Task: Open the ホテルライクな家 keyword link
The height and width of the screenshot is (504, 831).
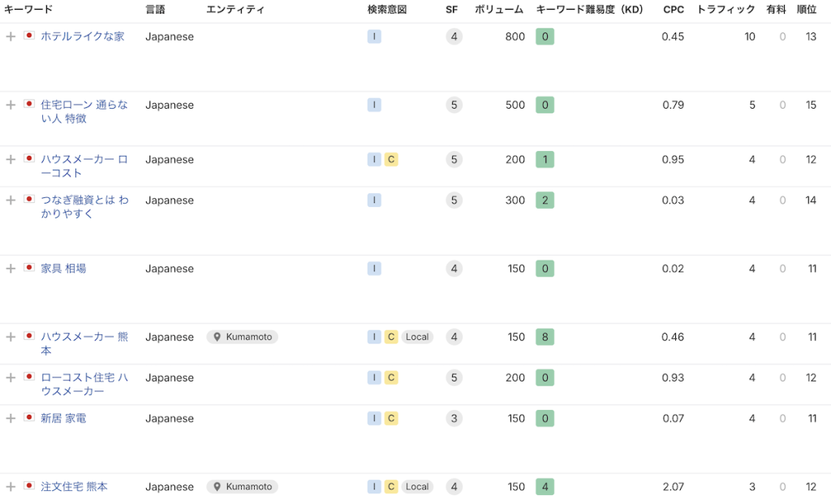Action: pyautogui.click(x=82, y=37)
